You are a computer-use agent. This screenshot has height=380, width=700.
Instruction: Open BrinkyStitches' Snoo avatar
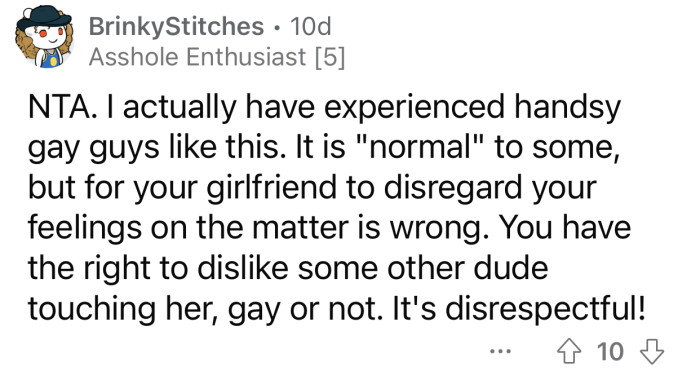[44, 36]
